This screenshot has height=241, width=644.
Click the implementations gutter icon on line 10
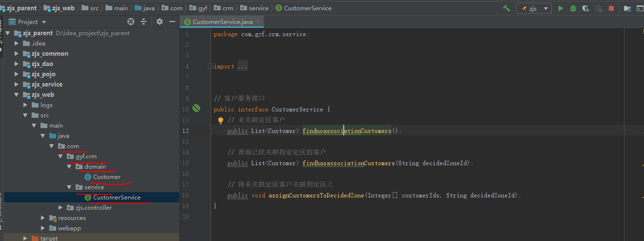(196, 109)
